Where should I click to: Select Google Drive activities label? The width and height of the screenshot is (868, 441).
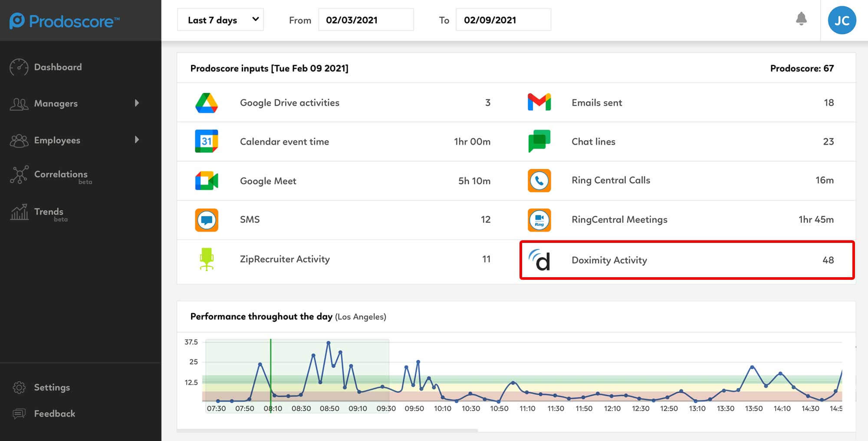(289, 103)
